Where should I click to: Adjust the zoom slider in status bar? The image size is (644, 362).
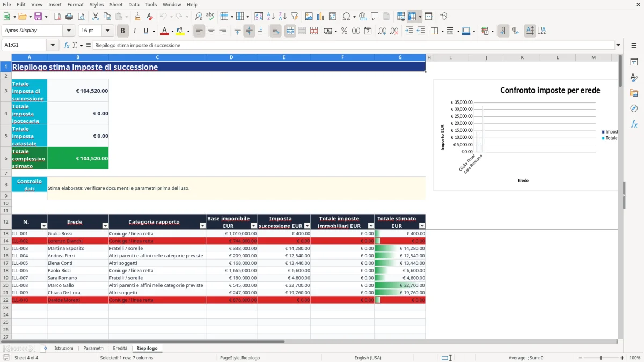(x=601, y=358)
